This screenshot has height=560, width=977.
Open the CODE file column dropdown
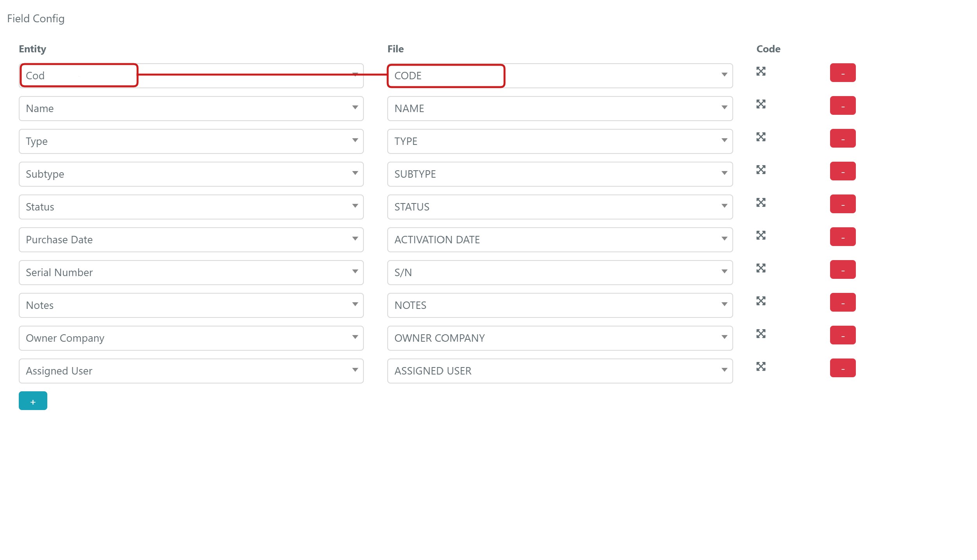[x=560, y=76]
